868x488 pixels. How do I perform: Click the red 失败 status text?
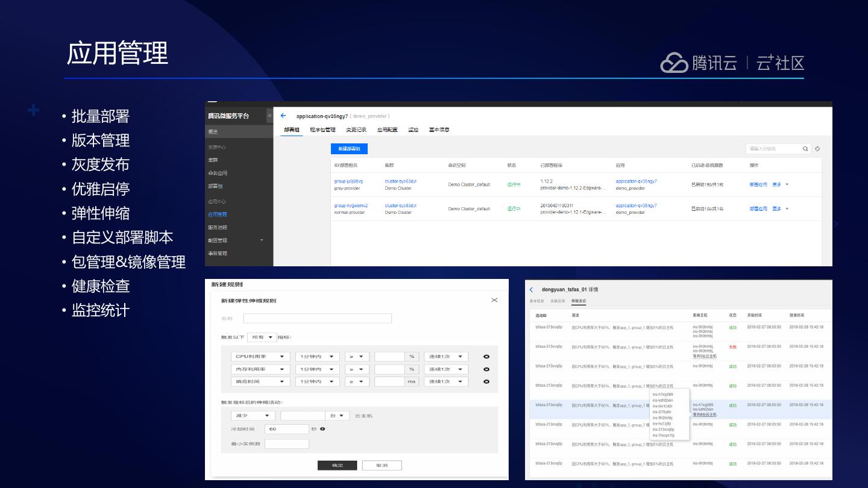pos(733,347)
